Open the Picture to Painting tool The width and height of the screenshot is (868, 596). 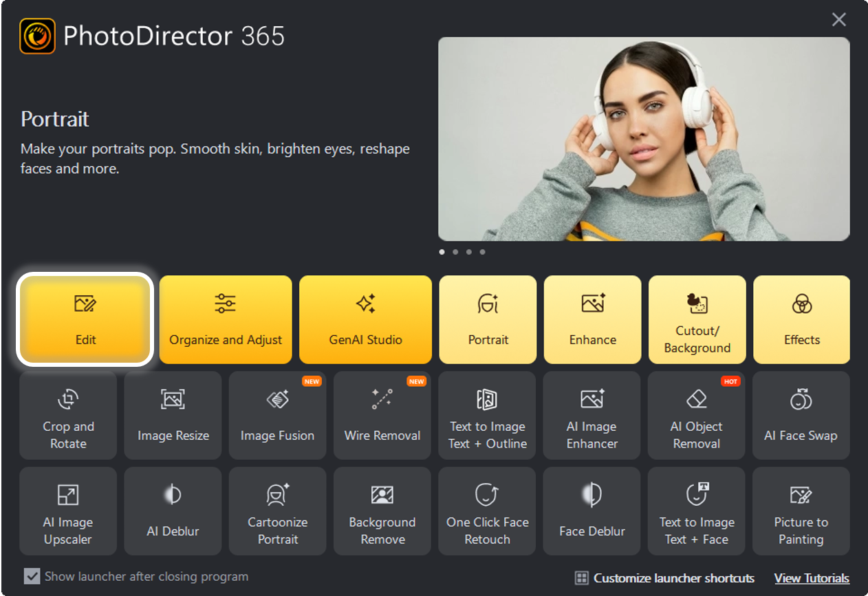coord(801,511)
